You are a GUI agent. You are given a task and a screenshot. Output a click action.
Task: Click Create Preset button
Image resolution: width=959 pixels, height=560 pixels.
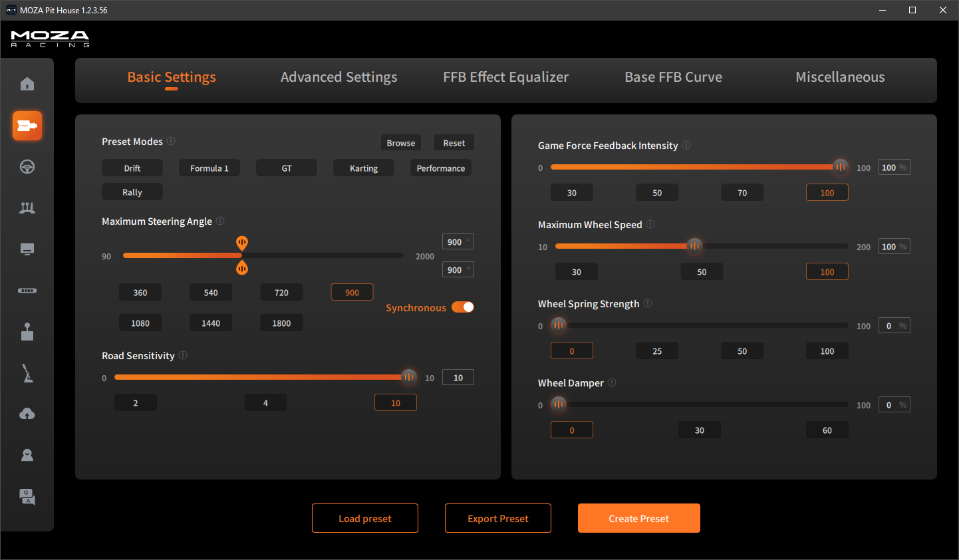point(639,518)
